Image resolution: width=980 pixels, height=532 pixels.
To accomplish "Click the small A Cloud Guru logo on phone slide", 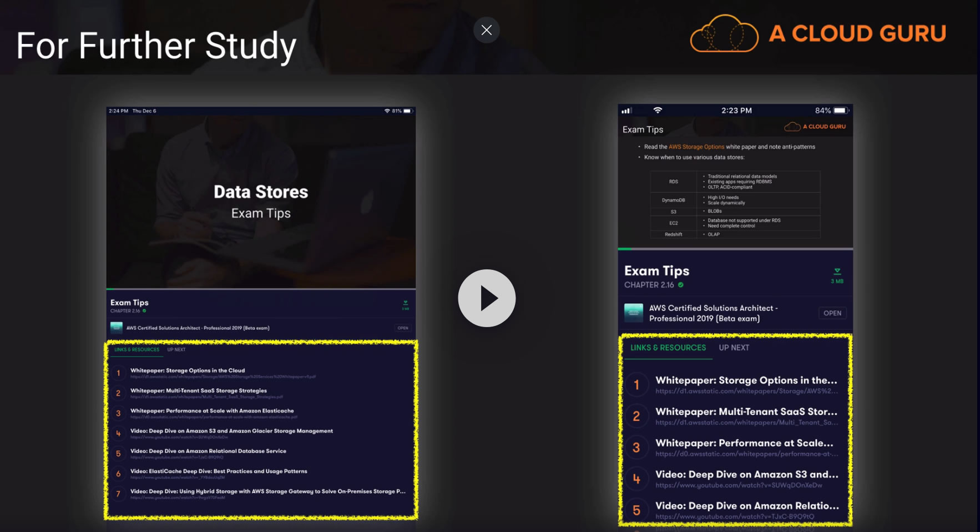I will pyautogui.click(x=815, y=127).
